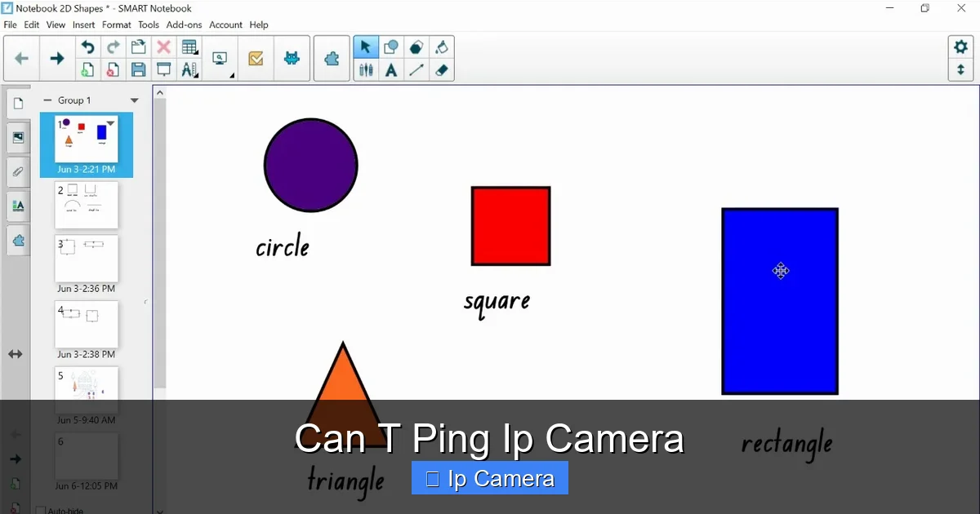Go to the previous page with the back arrow
This screenshot has height=514, width=980.
[x=22, y=59]
